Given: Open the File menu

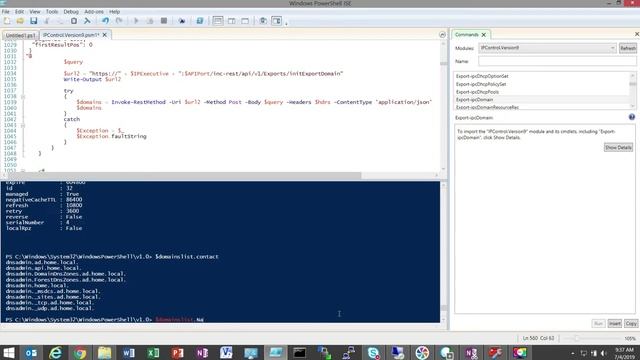Looking at the screenshot, I should [6, 11].
